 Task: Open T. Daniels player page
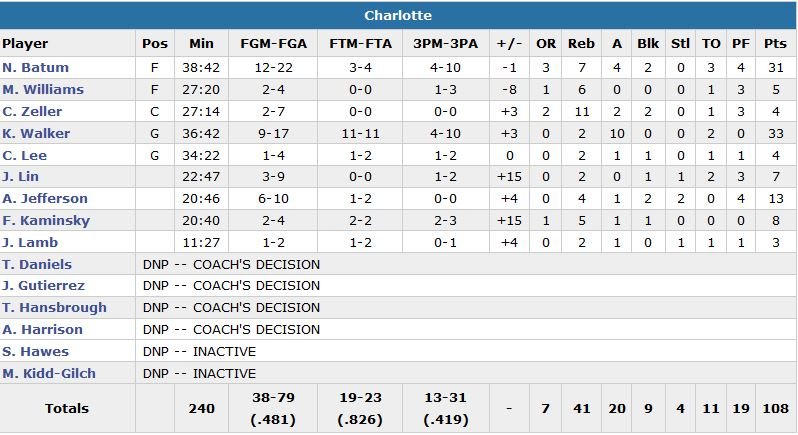click(37, 265)
